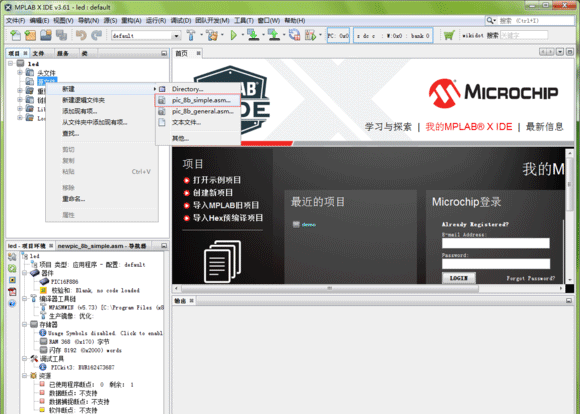This screenshot has height=414, width=580.
Task: Click 添加现有项... in context menu
Action: [x=102, y=111]
